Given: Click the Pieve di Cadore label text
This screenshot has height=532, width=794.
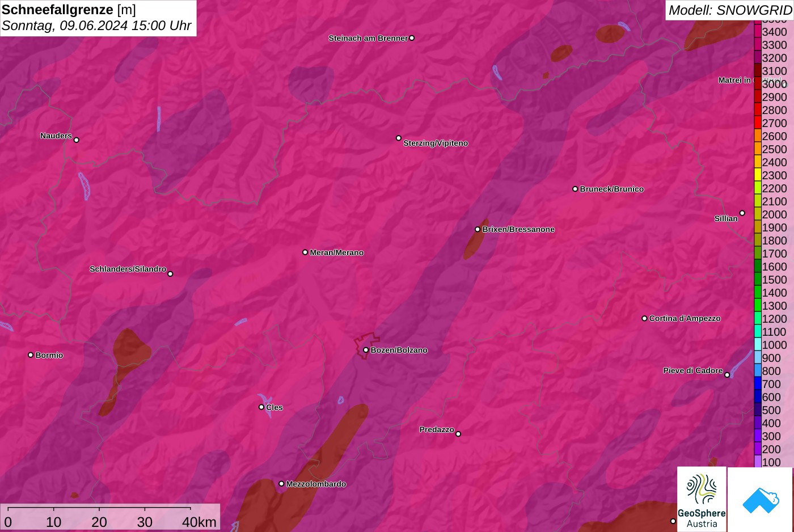Looking at the screenshot, I should 693,370.
